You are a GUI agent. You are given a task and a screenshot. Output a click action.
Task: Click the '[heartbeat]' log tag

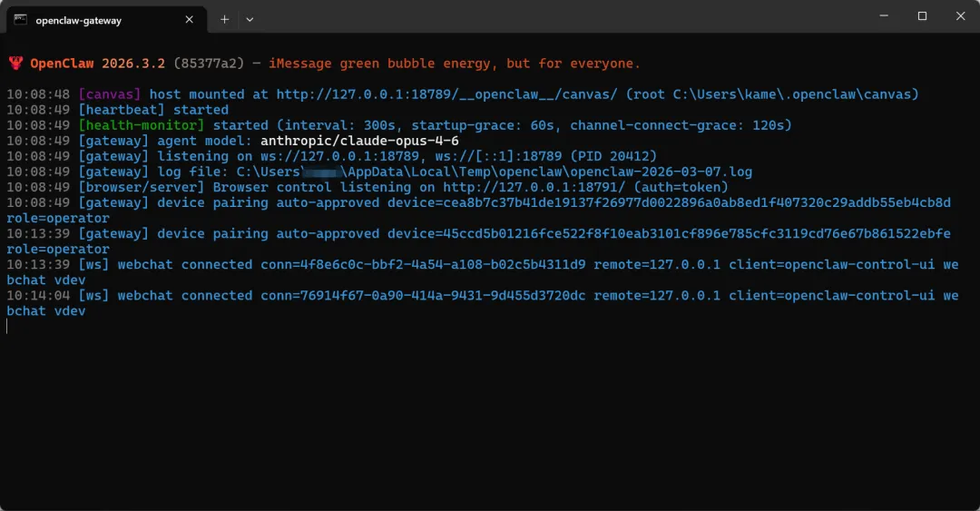[x=122, y=110]
